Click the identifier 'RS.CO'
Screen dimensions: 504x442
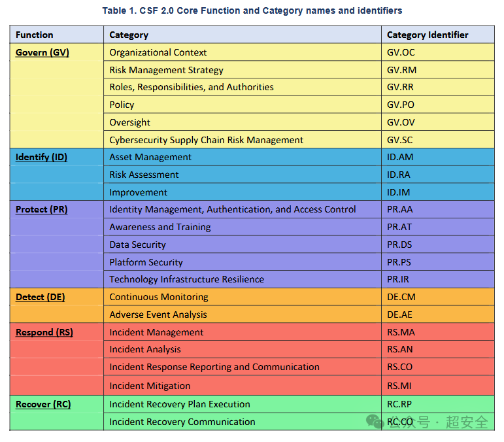coord(399,367)
